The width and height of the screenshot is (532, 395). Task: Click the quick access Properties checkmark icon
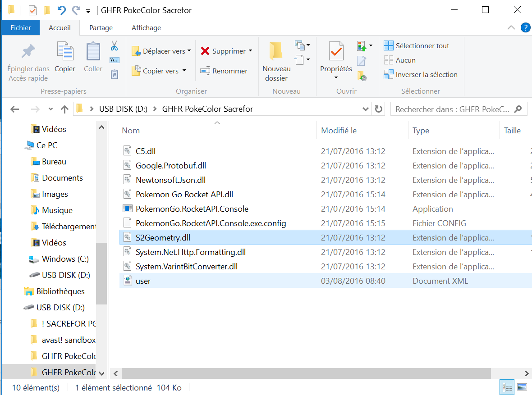point(32,10)
